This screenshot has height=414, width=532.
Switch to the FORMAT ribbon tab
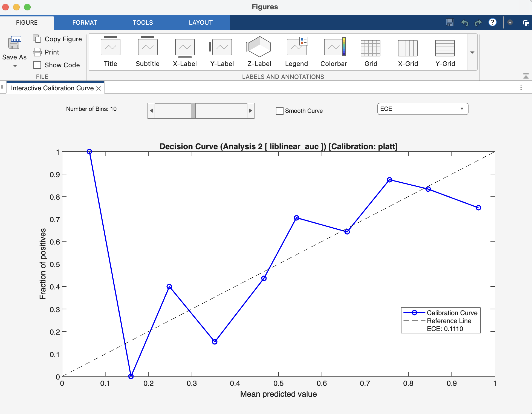point(85,22)
